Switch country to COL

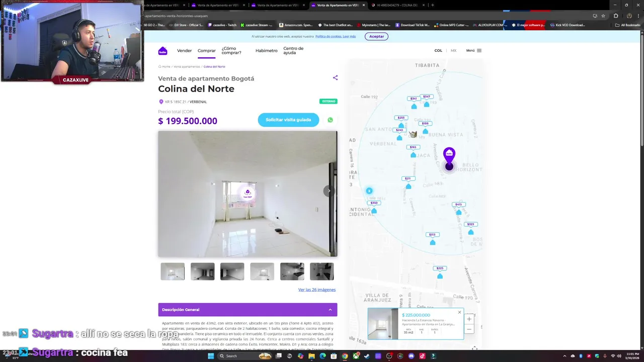[438, 51]
